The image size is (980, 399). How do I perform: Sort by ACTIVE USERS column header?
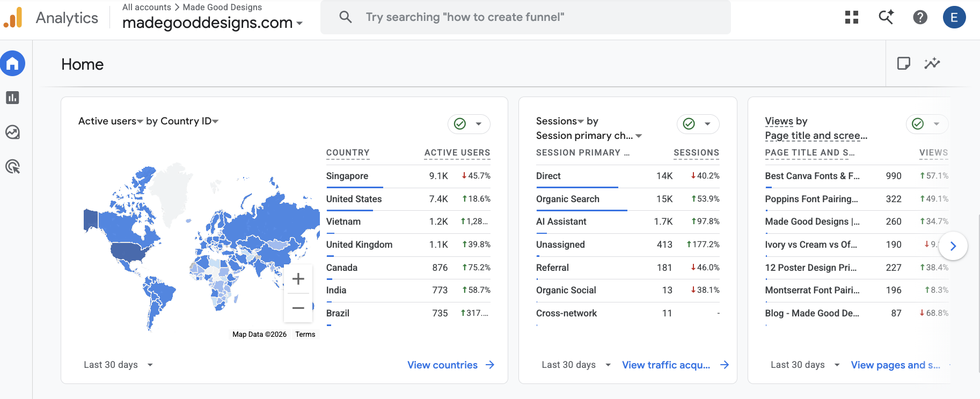point(457,153)
